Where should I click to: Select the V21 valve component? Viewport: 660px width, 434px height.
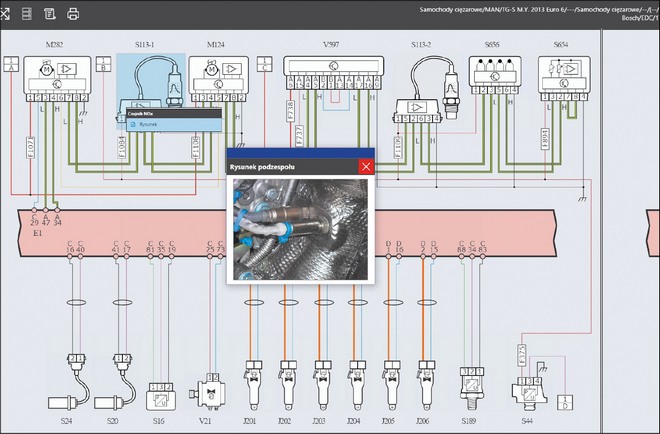tap(206, 387)
